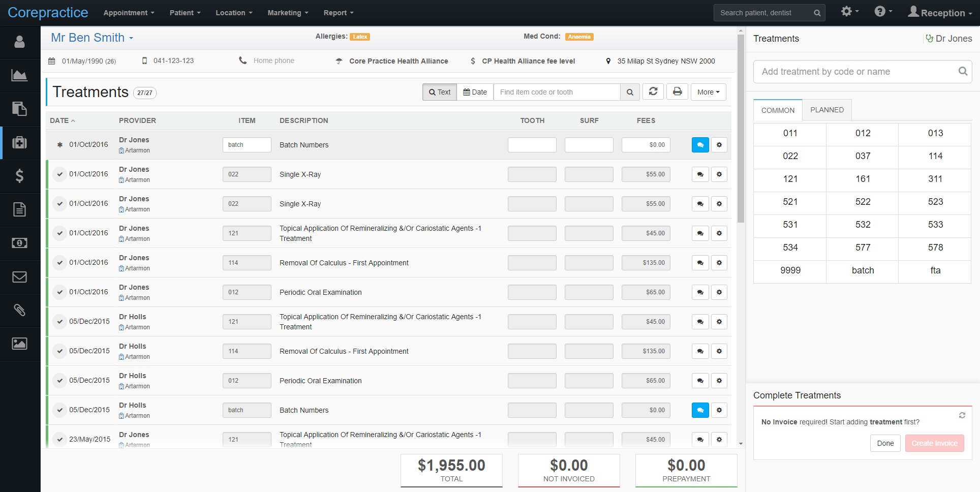Screen dimensions: 980x492
Task: Open the envelope messages sidebar icon
Action: [x=19, y=277]
